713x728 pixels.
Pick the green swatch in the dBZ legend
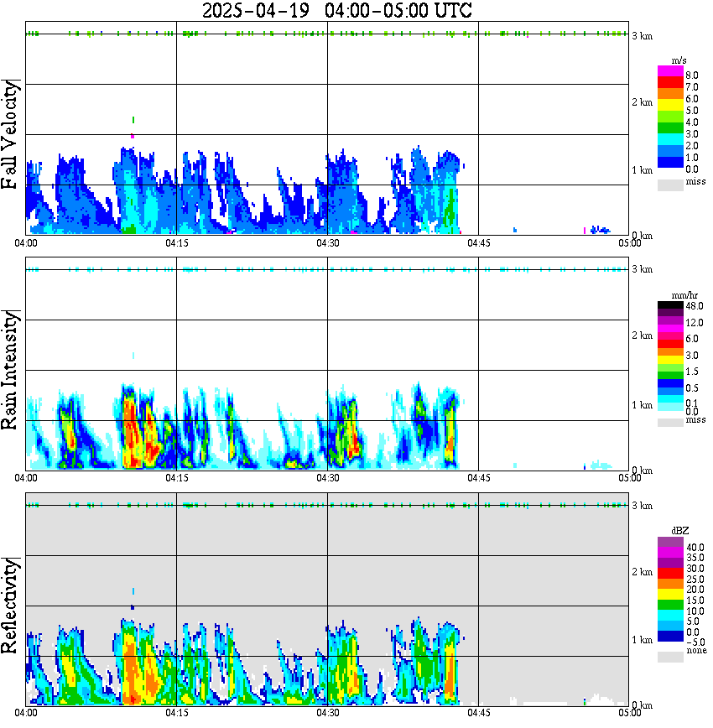point(670,605)
